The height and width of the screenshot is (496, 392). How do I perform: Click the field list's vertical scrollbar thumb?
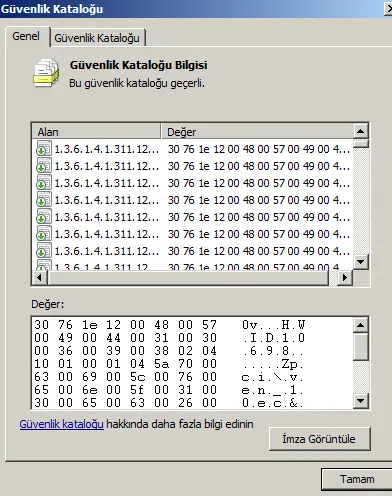(x=360, y=144)
